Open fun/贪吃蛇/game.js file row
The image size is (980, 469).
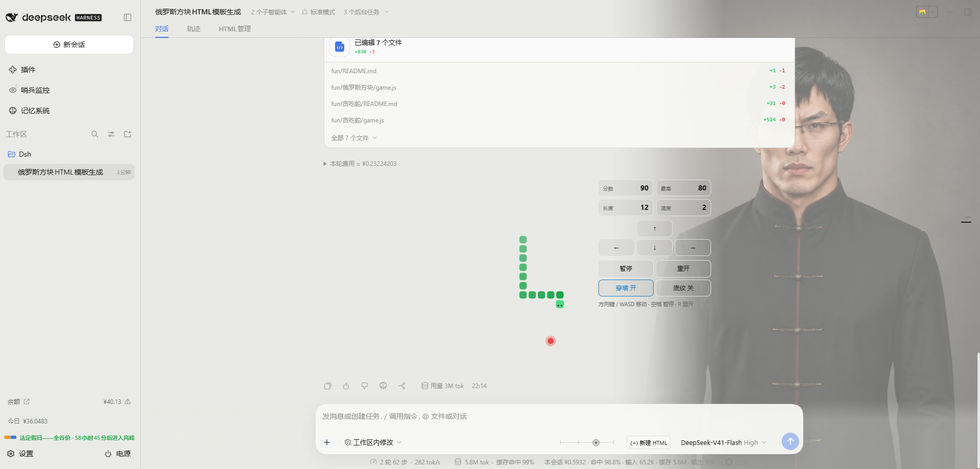click(559, 120)
